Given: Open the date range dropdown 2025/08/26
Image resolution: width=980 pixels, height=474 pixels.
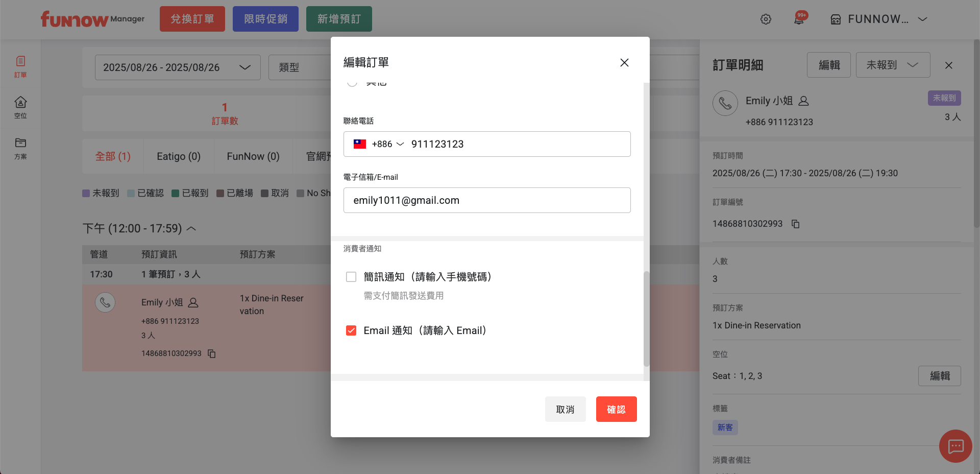Looking at the screenshot, I should 177,67.
